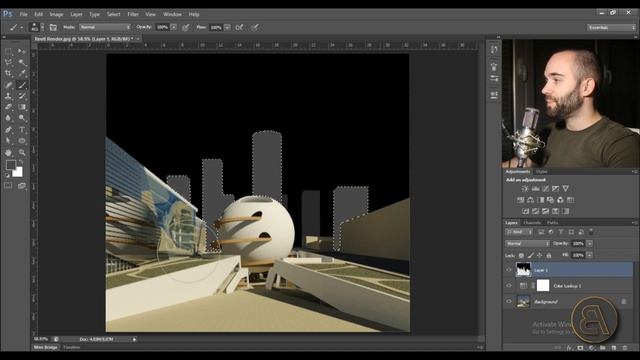Open the File menu
Image resolution: width=640 pixels, height=360 pixels.
click(x=24, y=14)
